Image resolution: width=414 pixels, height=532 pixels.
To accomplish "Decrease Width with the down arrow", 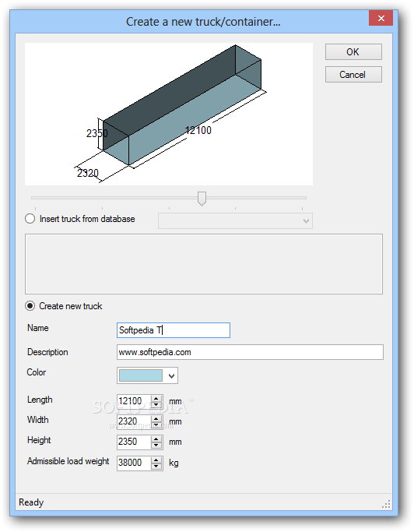I will point(156,425).
